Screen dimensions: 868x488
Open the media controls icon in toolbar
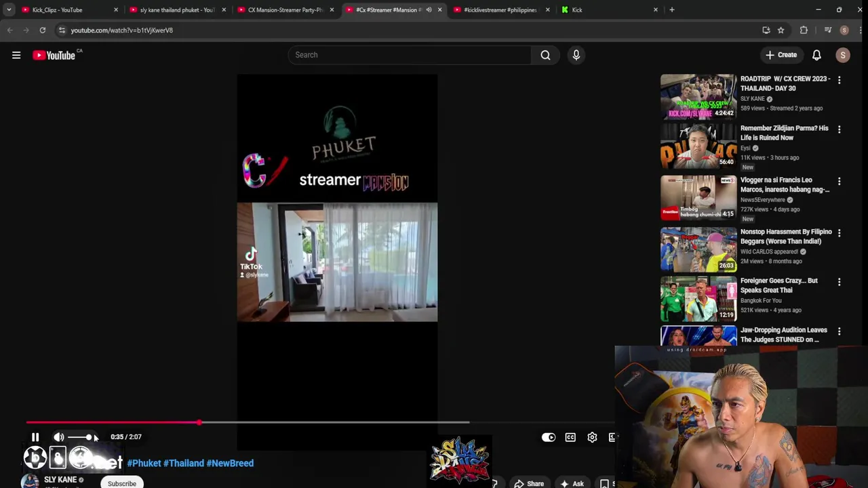point(827,30)
